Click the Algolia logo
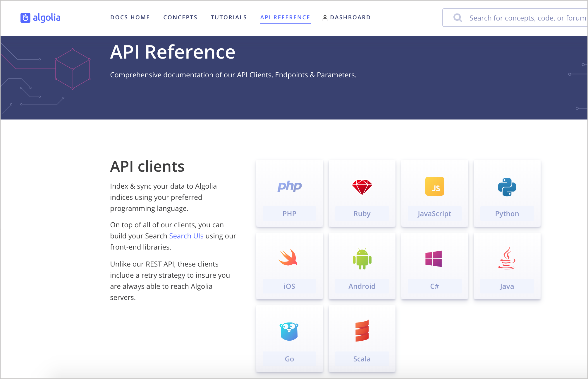588x379 pixels. tap(40, 18)
